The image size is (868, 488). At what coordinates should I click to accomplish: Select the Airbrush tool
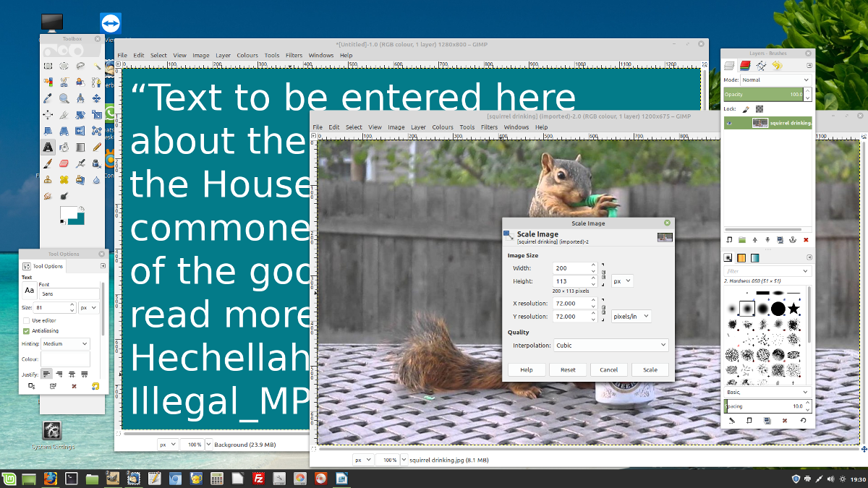80,163
